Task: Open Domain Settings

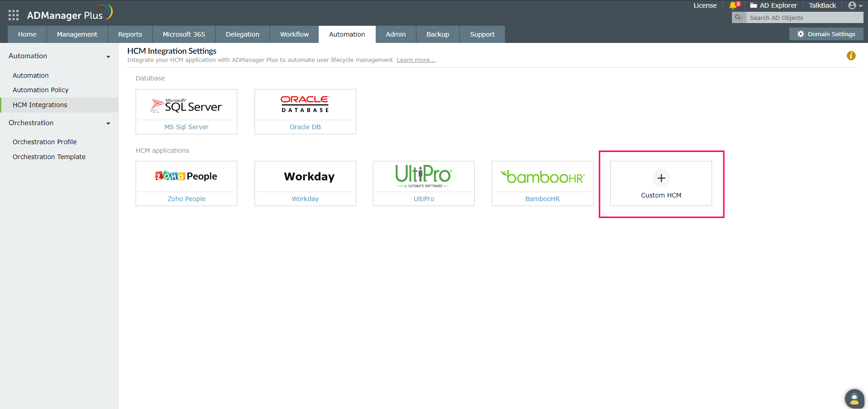Action: [x=826, y=34]
